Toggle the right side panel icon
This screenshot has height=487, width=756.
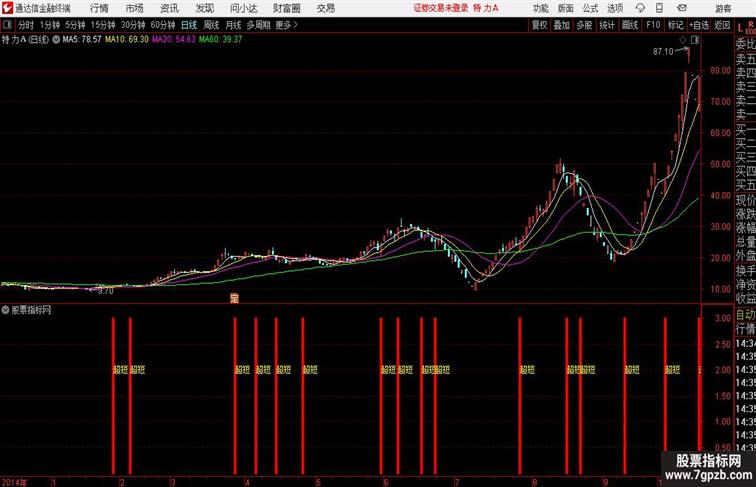(695, 40)
